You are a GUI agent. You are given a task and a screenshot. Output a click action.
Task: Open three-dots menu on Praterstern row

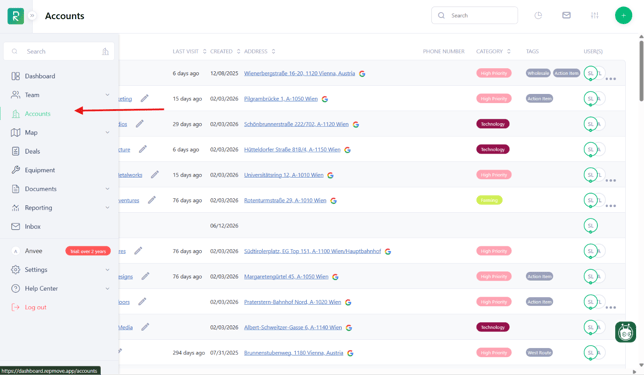[x=611, y=307]
